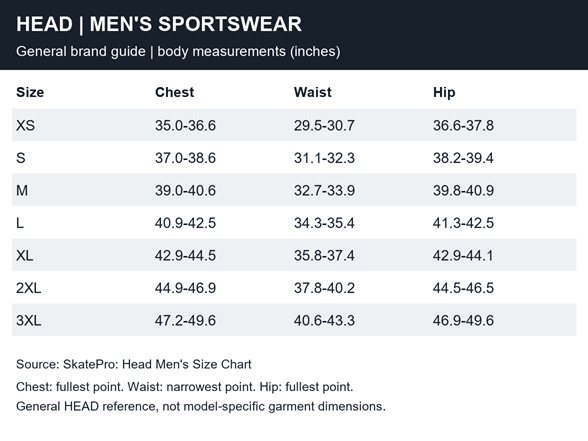Click waist value 29.5-30.7 for XS
588x441 pixels.
coord(324,125)
